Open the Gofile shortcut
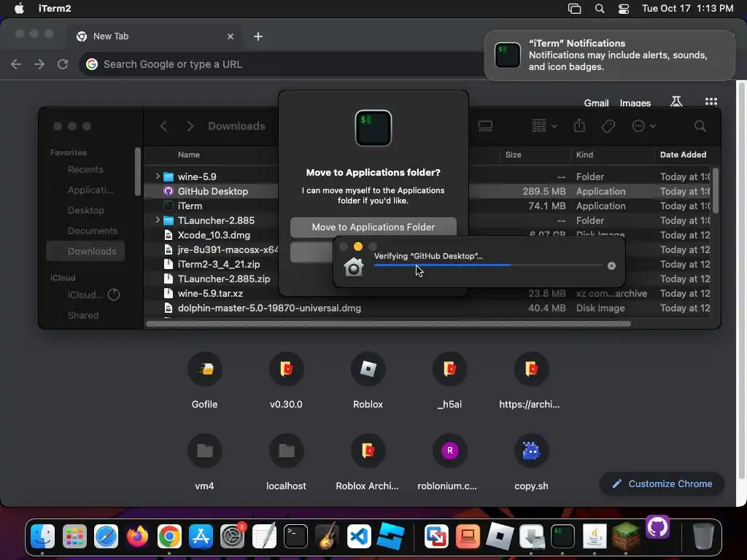Viewport: 747px width, 560px height. tap(205, 381)
